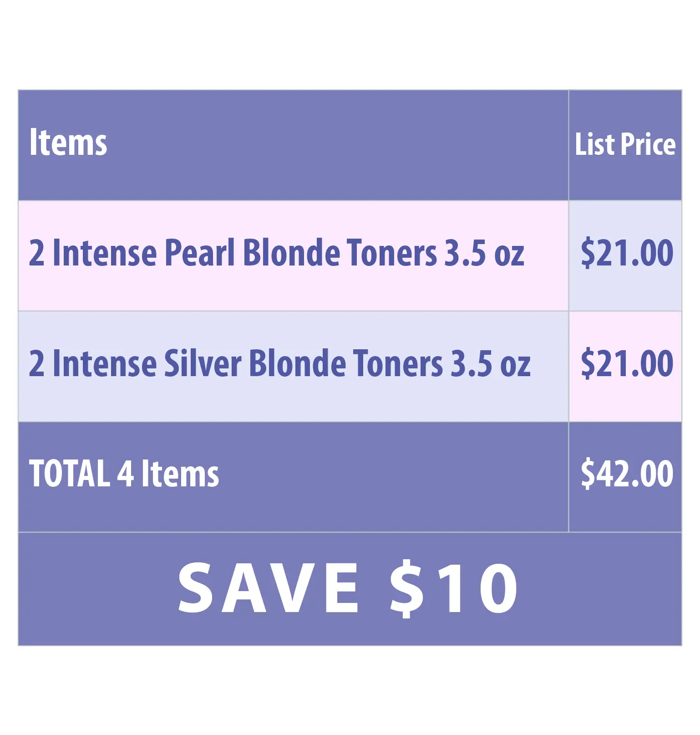Select the $42.00 total price
The width and height of the screenshot is (700, 735).
(x=627, y=474)
